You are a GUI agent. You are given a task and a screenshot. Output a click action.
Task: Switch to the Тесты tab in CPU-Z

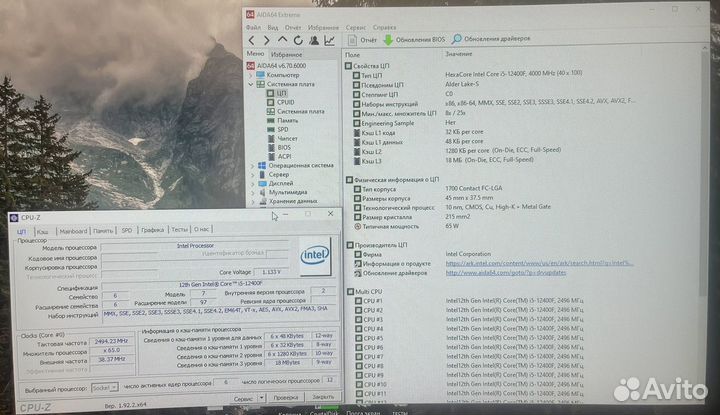[x=179, y=230]
